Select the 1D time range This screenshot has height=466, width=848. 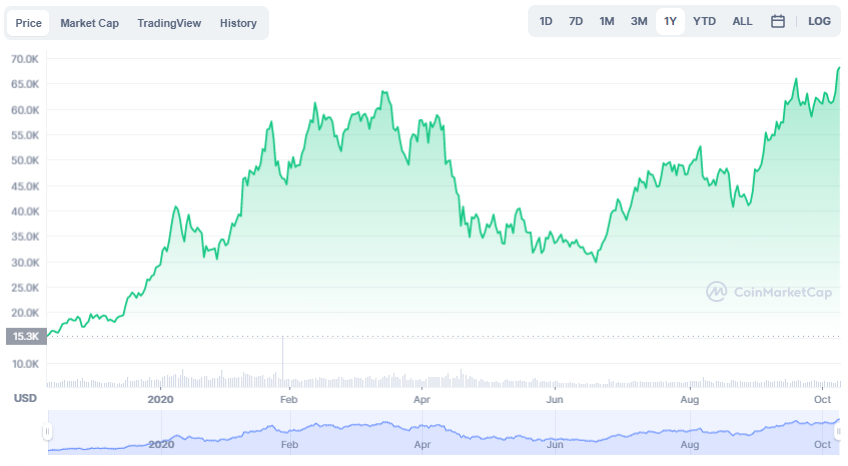pos(546,22)
